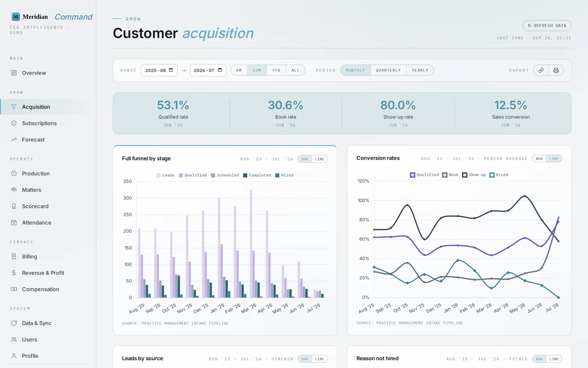Click the Meridian M logo icon

(x=16, y=17)
